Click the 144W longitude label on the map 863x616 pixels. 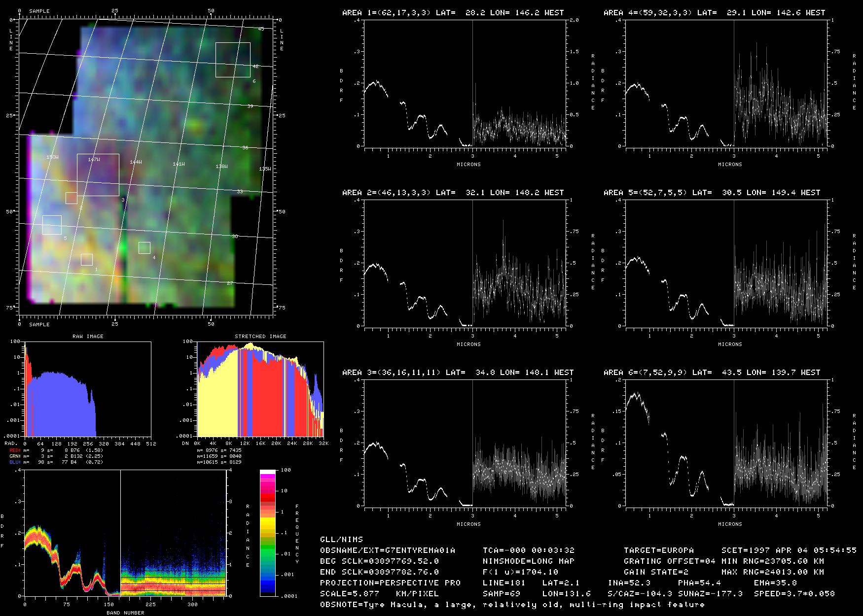coord(136,162)
